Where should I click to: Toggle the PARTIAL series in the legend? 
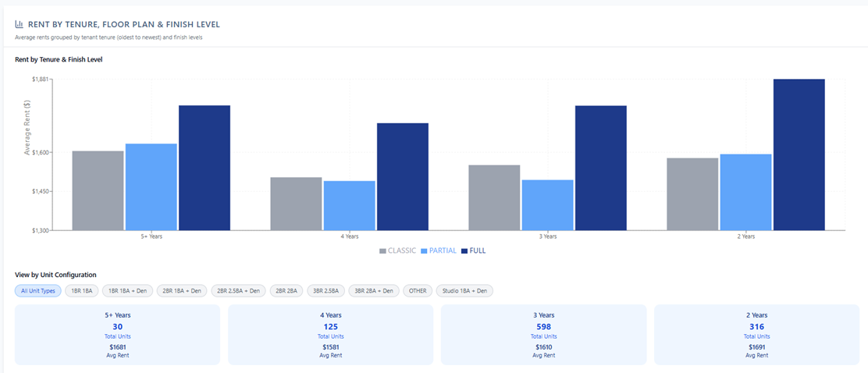click(438, 250)
